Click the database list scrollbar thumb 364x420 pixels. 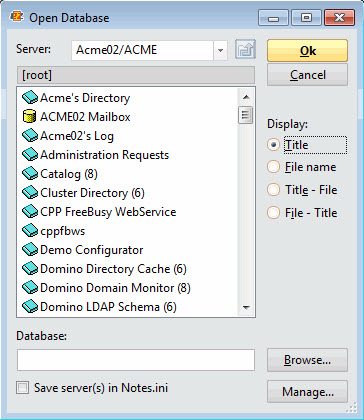pyautogui.click(x=246, y=115)
